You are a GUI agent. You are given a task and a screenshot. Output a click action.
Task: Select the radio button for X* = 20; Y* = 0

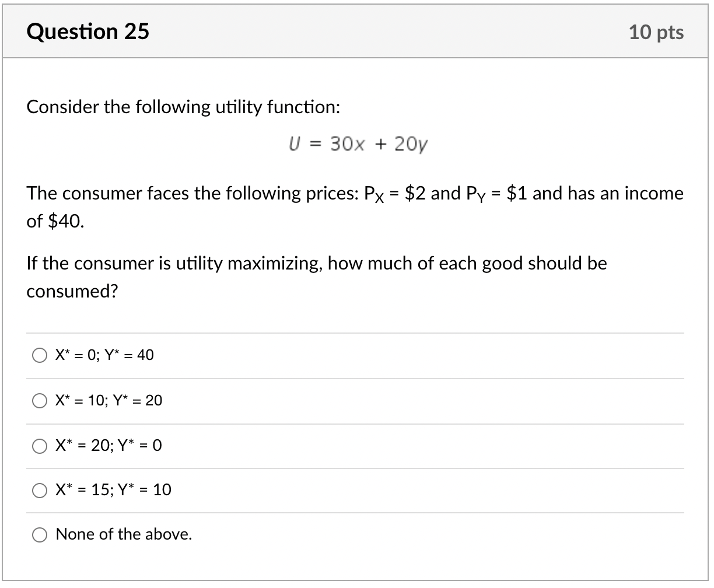coord(40,446)
